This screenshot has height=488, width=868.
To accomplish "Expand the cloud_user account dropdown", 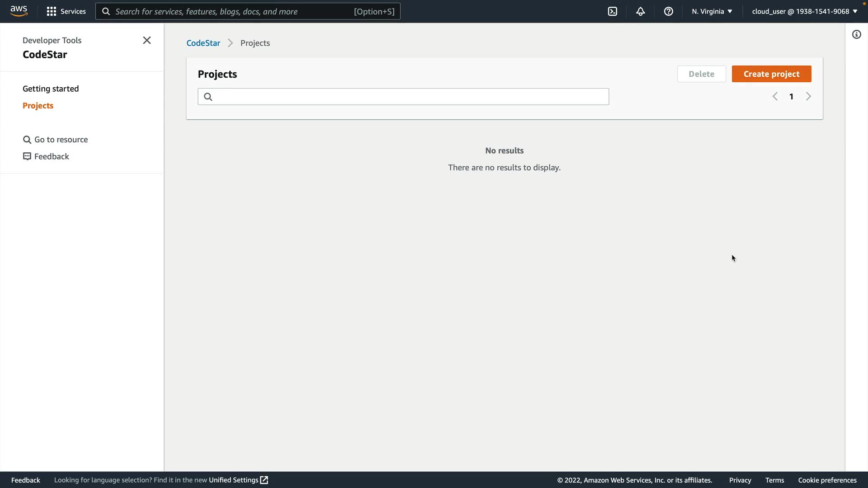I will click(804, 11).
